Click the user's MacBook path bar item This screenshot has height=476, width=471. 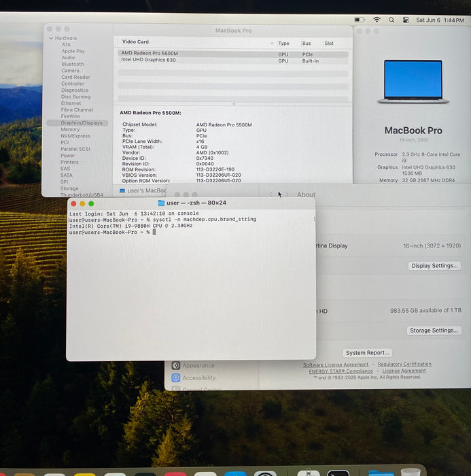143,190
